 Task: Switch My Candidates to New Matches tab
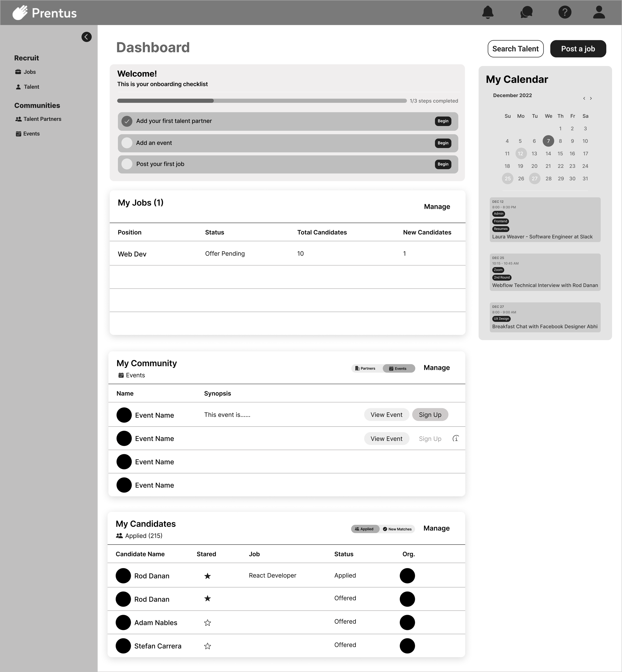coord(397,529)
